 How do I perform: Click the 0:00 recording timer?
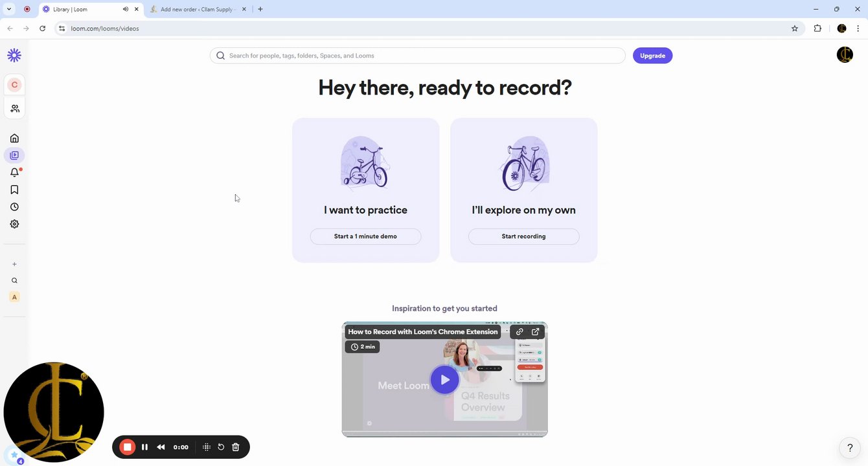pos(181,447)
